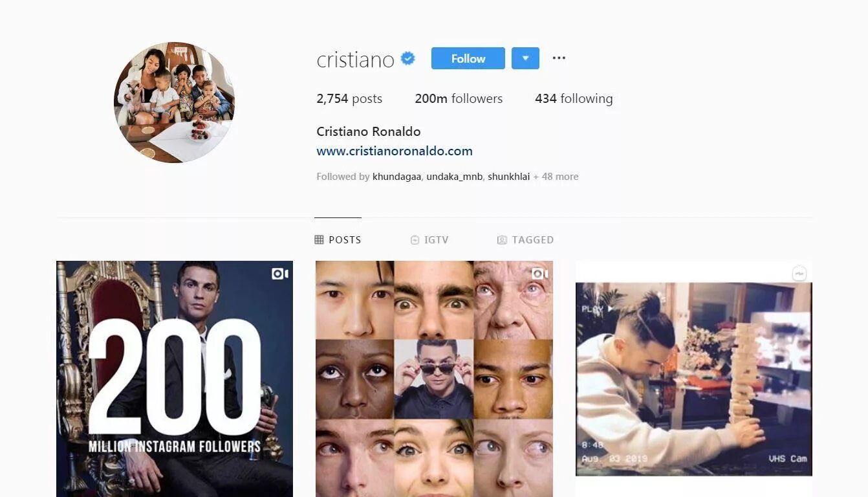Open the three-dots more options menu
868x497 pixels.
click(x=559, y=58)
